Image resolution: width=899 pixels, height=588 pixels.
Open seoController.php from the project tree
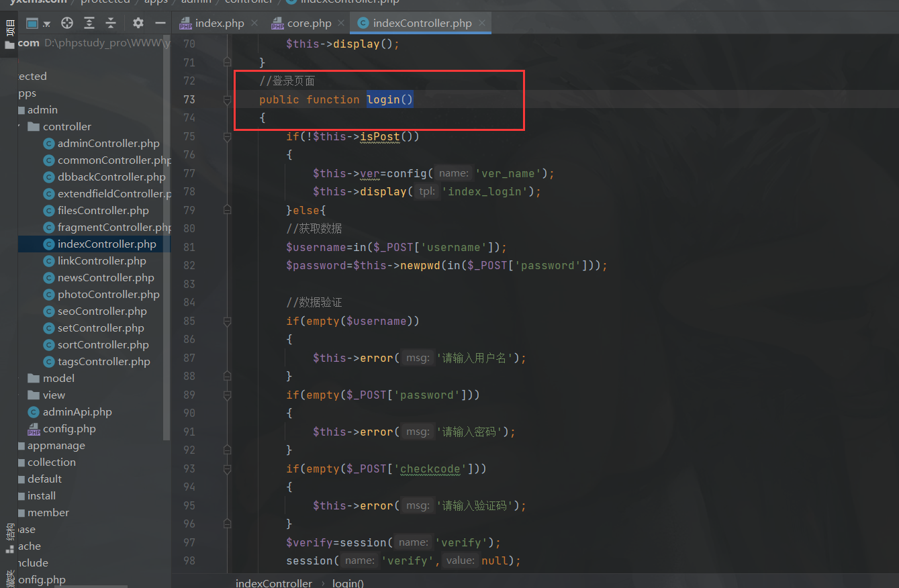tap(102, 311)
